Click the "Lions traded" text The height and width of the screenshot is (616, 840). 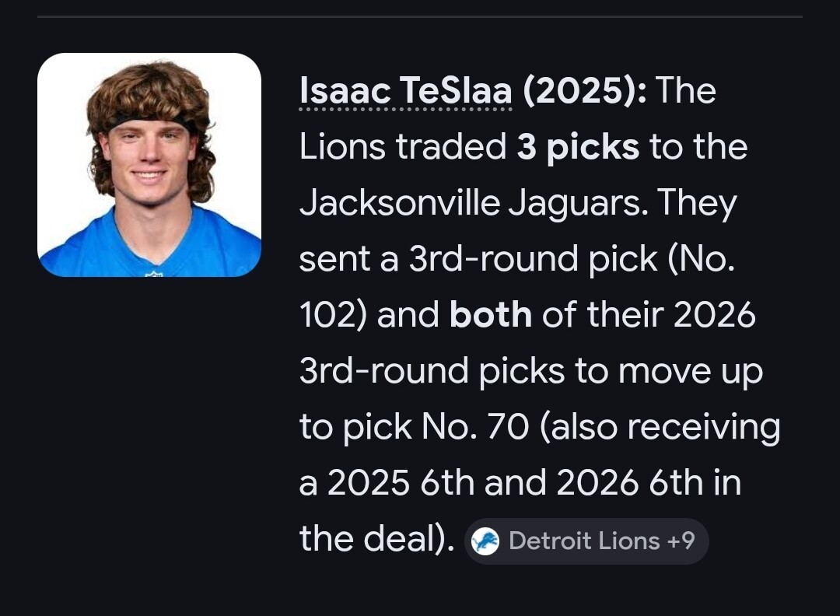(402, 148)
